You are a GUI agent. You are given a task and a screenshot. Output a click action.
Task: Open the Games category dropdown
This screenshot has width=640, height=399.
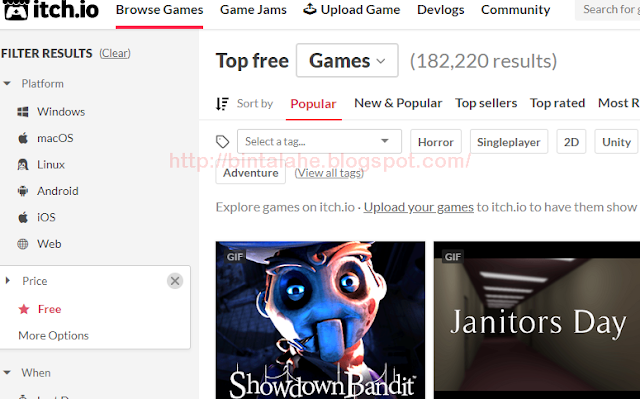point(347,60)
